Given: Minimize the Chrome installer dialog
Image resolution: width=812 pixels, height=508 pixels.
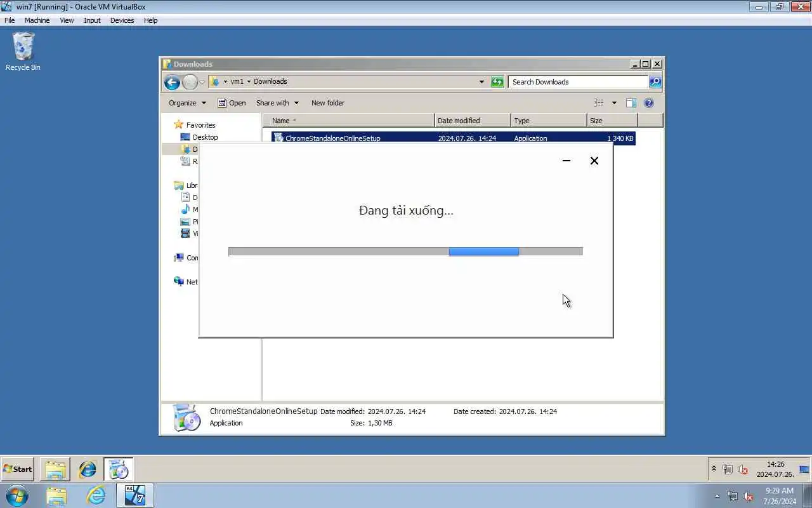Looking at the screenshot, I should (566, 161).
